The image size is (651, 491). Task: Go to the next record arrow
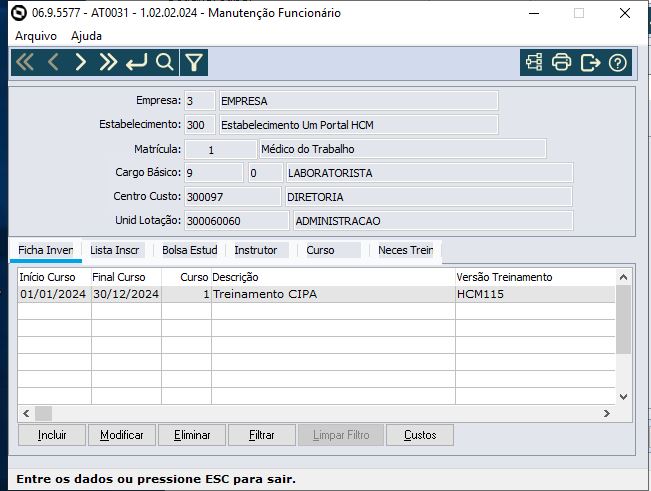[x=81, y=63]
